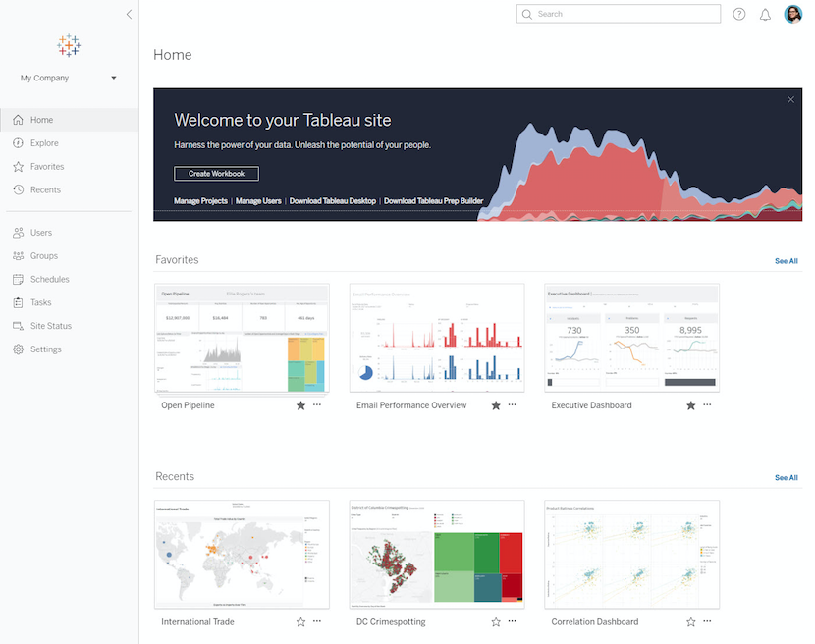Image resolution: width=815 pixels, height=644 pixels.
Task: Focus the Search input field
Action: (x=619, y=14)
